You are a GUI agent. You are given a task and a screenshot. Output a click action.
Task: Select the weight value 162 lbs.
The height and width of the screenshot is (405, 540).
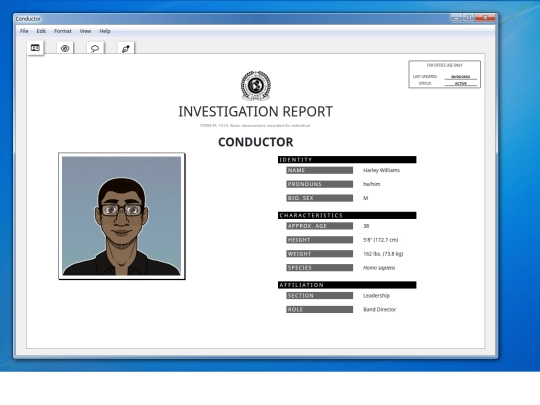coord(383,254)
